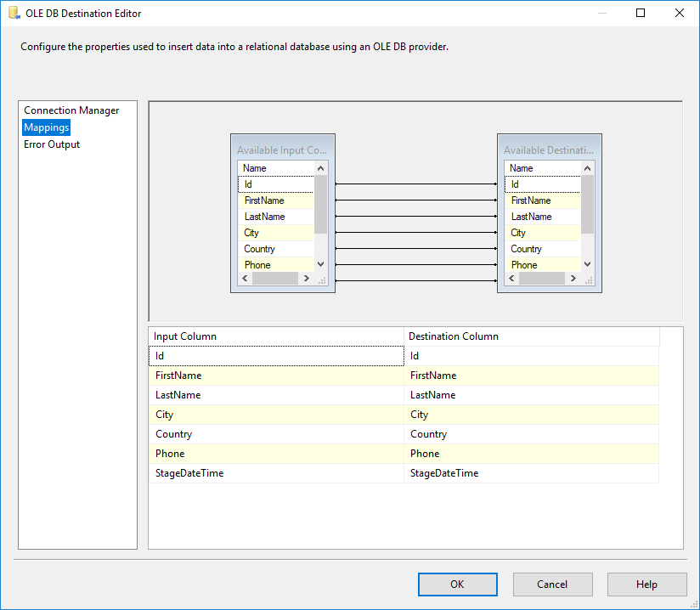
Task: Click down arrow in Available Destination Columns list
Action: coord(588,264)
